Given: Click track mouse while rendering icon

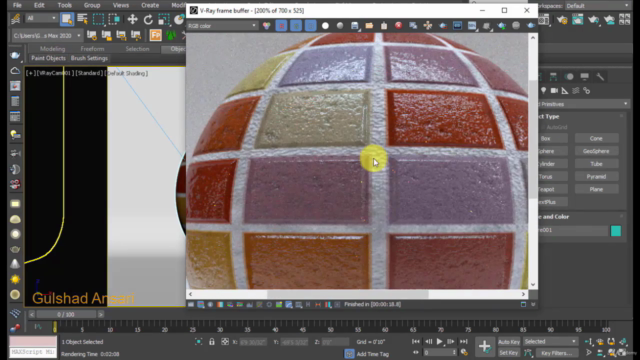Looking at the screenshot, I should tap(428, 26).
